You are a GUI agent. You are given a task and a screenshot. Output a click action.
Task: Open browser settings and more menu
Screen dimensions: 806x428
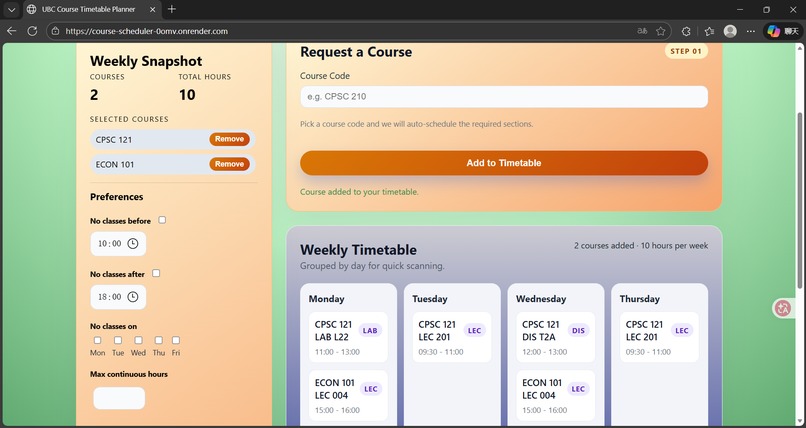pos(751,31)
